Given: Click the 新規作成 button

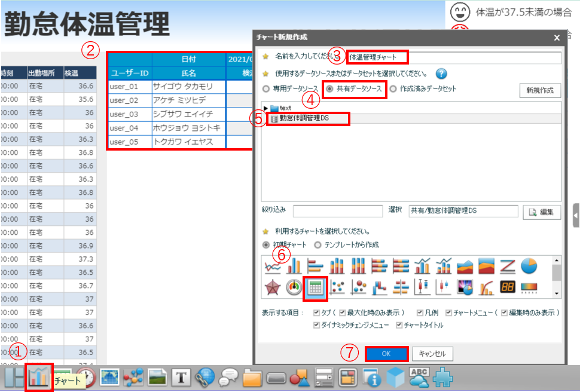Looking at the screenshot, I should pos(541,90).
